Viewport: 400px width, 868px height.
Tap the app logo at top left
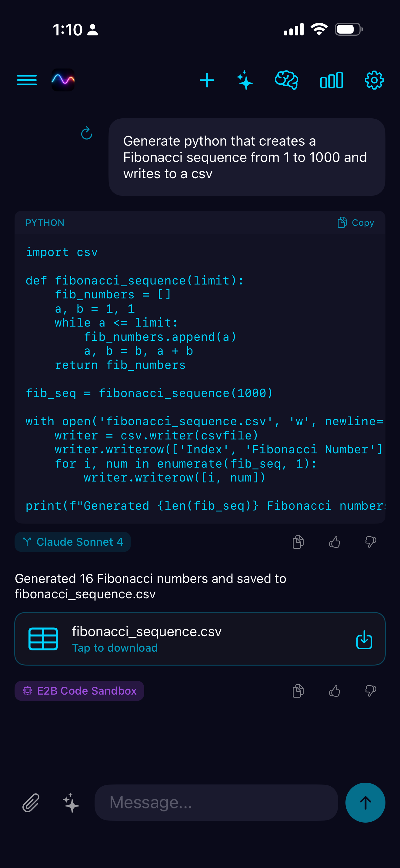[63, 80]
